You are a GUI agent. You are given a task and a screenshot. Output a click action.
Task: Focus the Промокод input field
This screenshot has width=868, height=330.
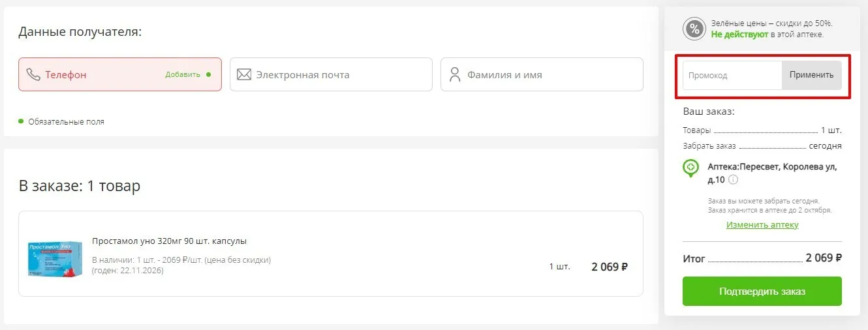pyautogui.click(x=732, y=75)
